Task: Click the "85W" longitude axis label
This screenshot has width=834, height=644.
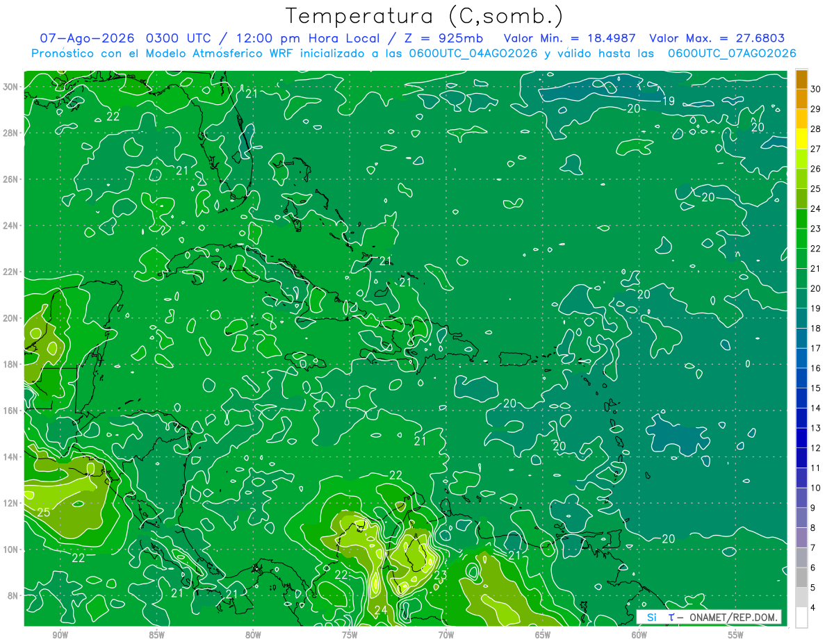Action: (x=157, y=635)
